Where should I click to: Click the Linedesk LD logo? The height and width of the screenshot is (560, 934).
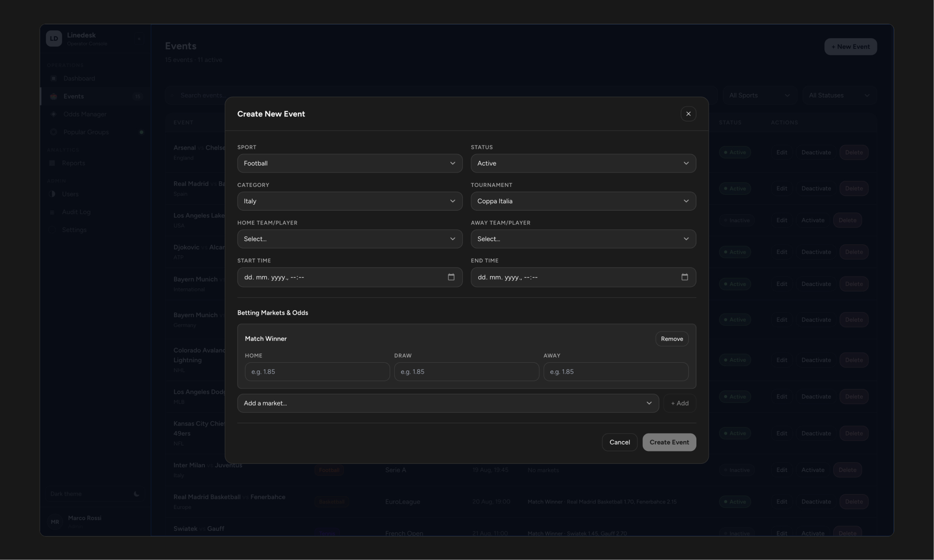(x=54, y=39)
